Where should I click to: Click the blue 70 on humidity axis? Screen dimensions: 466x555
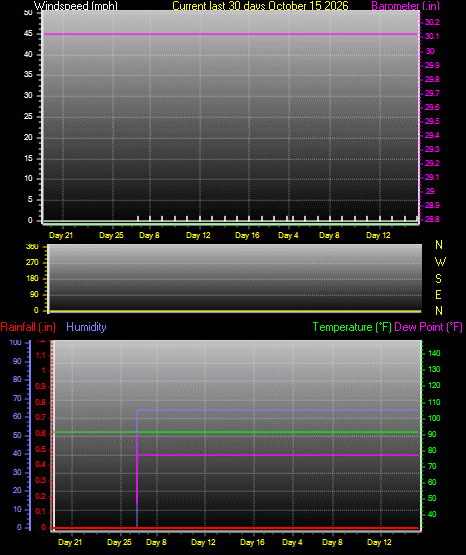tap(17, 399)
